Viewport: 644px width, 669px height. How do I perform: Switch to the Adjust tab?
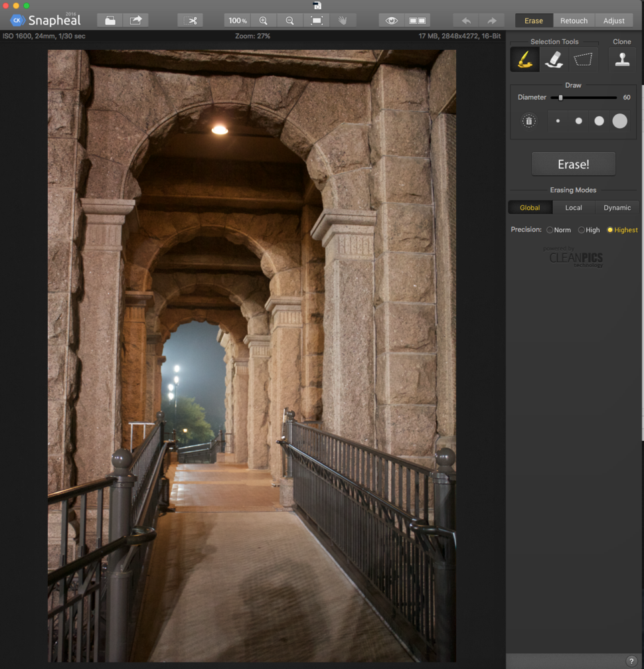[x=613, y=21]
